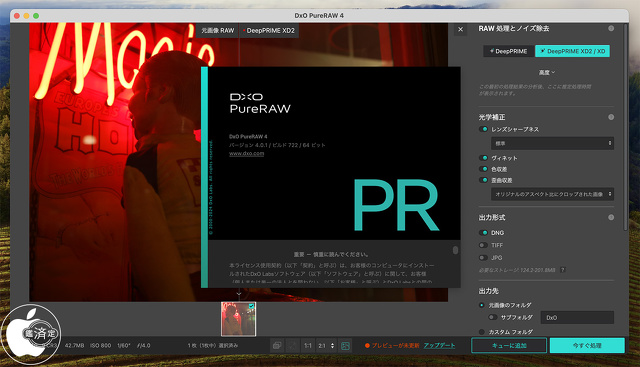The height and width of the screenshot is (367, 640).
Task: Click the 42.7MB file size text
Action: tap(74, 345)
